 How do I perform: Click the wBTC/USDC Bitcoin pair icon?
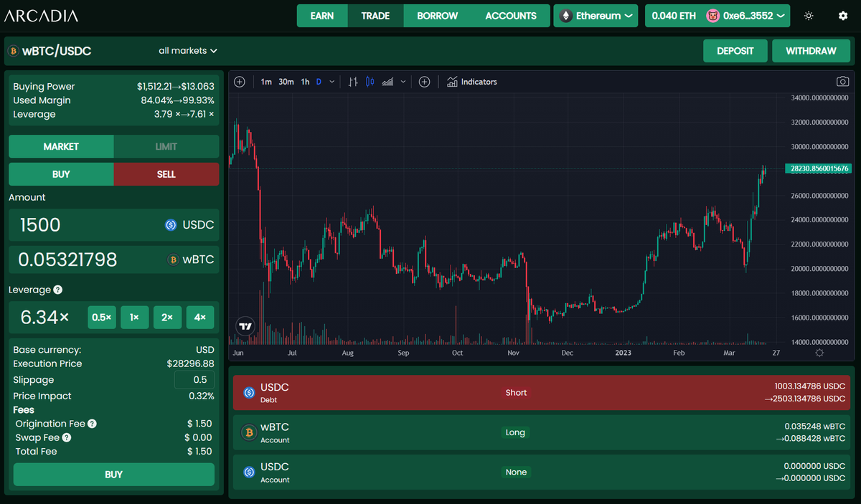pyautogui.click(x=13, y=51)
